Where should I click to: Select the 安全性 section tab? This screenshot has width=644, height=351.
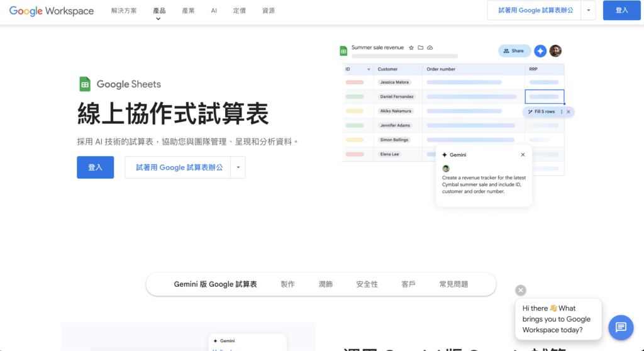click(367, 284)
